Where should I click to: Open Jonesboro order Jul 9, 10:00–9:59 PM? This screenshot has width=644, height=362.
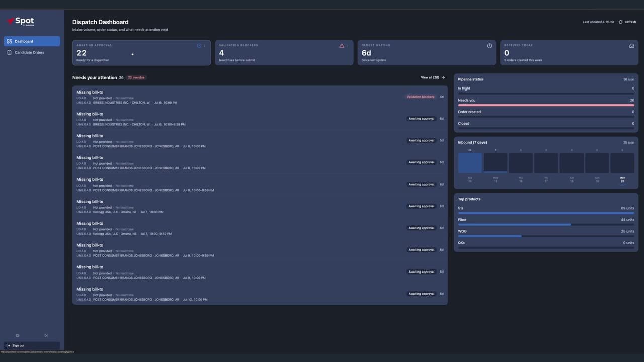click(260, 250)
